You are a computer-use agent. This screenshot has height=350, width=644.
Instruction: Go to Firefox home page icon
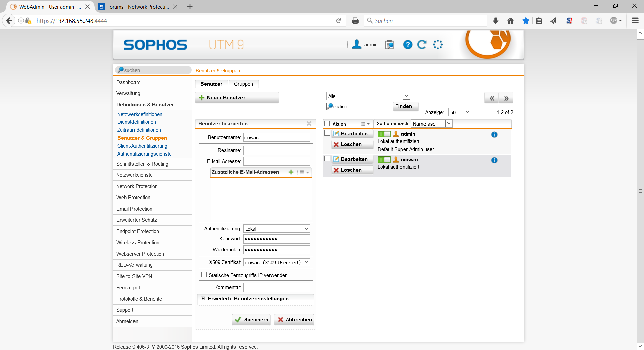pos(511,21)
